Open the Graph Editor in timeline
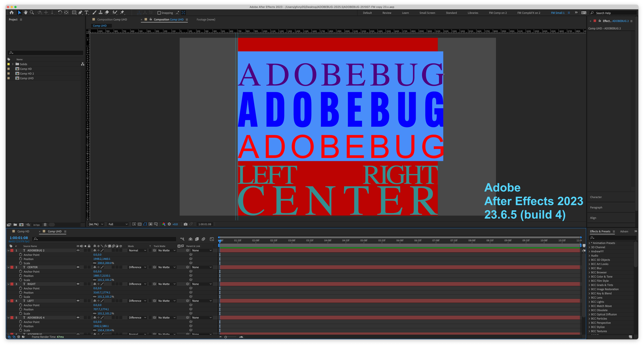Viewport: 644px width, 346px height. (212, 239)
